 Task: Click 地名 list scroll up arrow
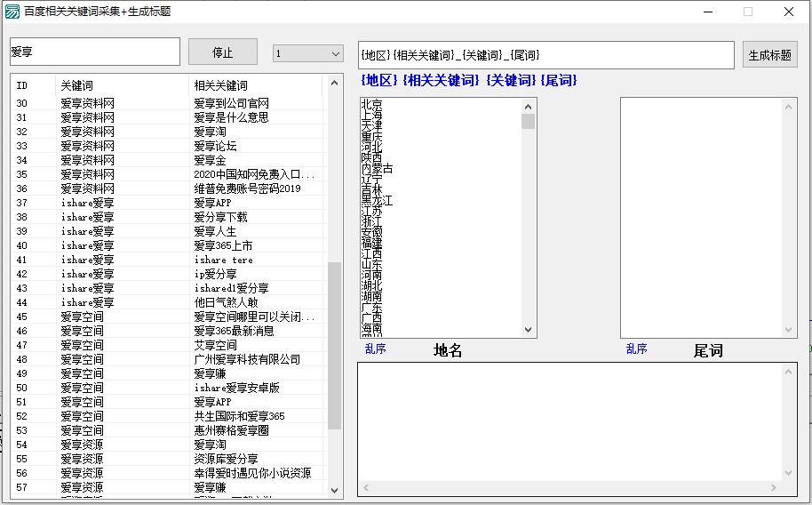point(529,107)
